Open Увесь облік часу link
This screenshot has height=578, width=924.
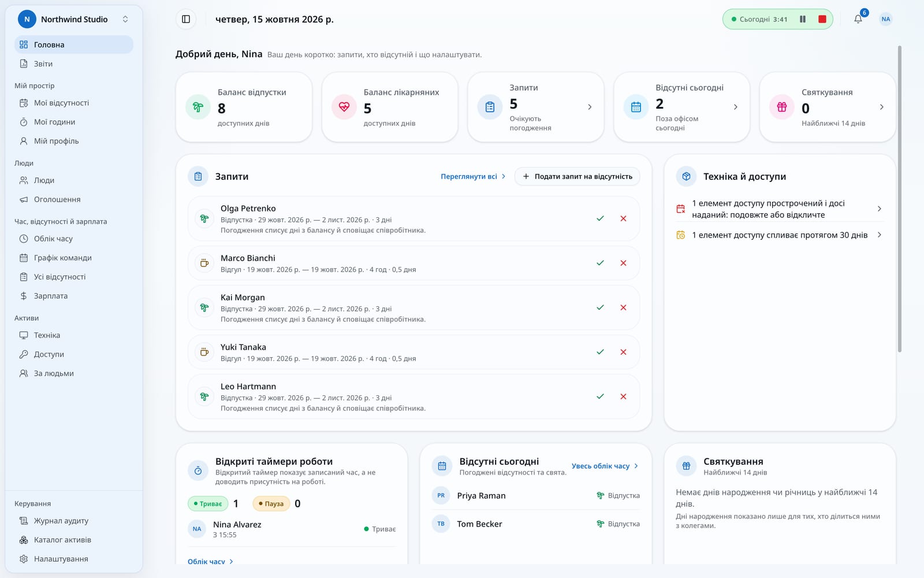click(x=605, y=466)
